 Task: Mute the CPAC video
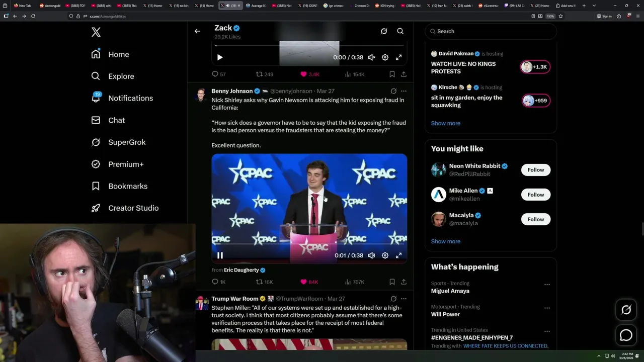(371, 255)
